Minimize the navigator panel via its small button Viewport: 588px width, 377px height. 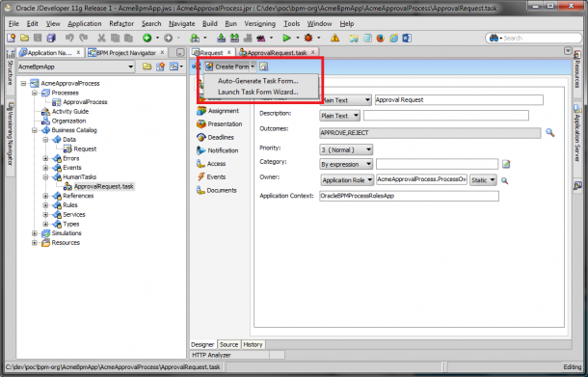click(180, 53)
